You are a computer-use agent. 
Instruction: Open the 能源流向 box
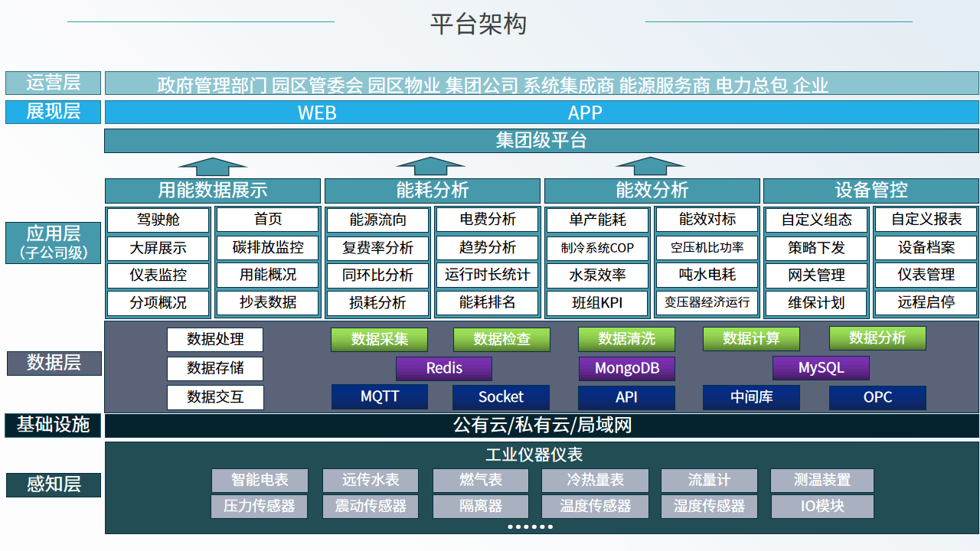378,220
